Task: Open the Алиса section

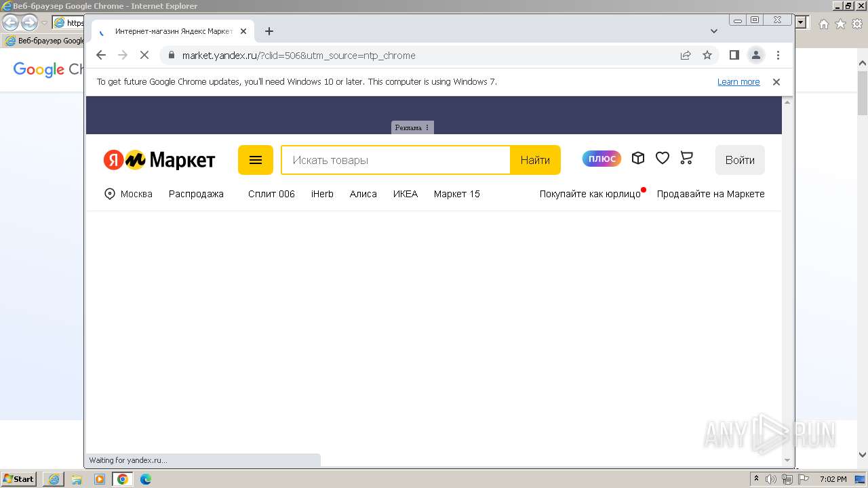Action: coord(363,194)
